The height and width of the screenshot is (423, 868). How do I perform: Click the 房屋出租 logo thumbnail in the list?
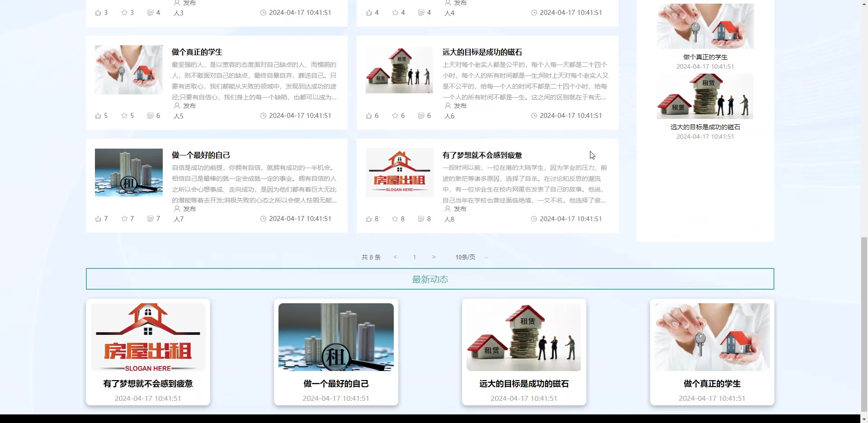coord(400,173)
